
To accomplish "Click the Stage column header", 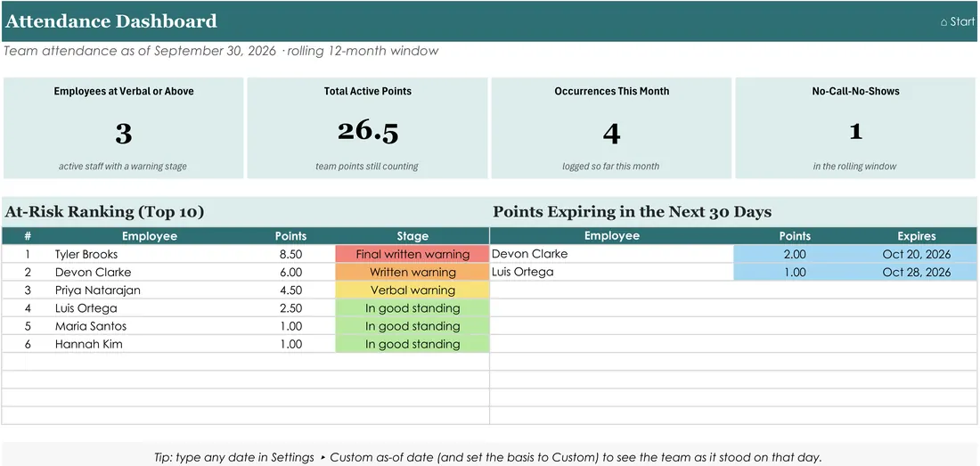I will (x=412, y=236).
